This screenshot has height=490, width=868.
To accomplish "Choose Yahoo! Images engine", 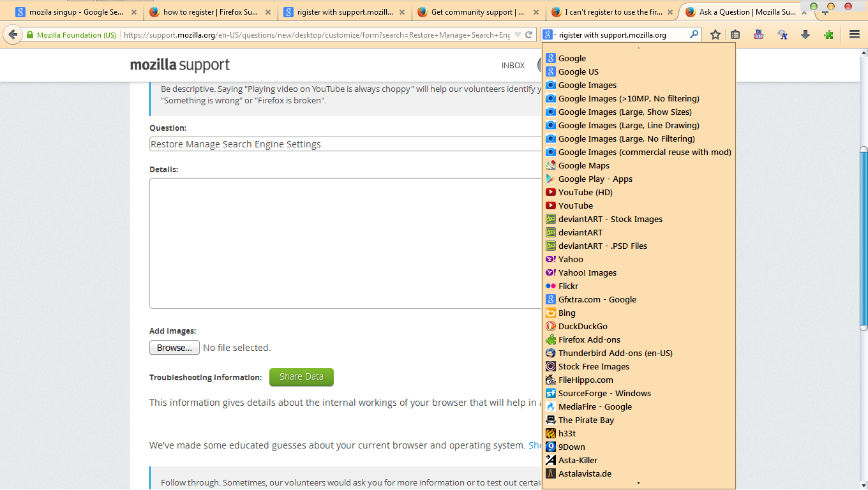I will (x=638, y=272).
